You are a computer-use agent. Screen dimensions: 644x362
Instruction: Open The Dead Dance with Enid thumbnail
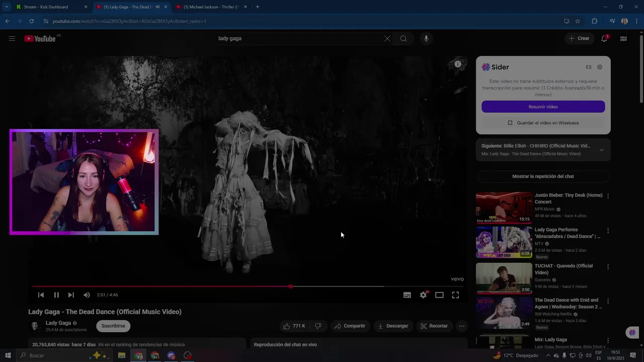504,313
